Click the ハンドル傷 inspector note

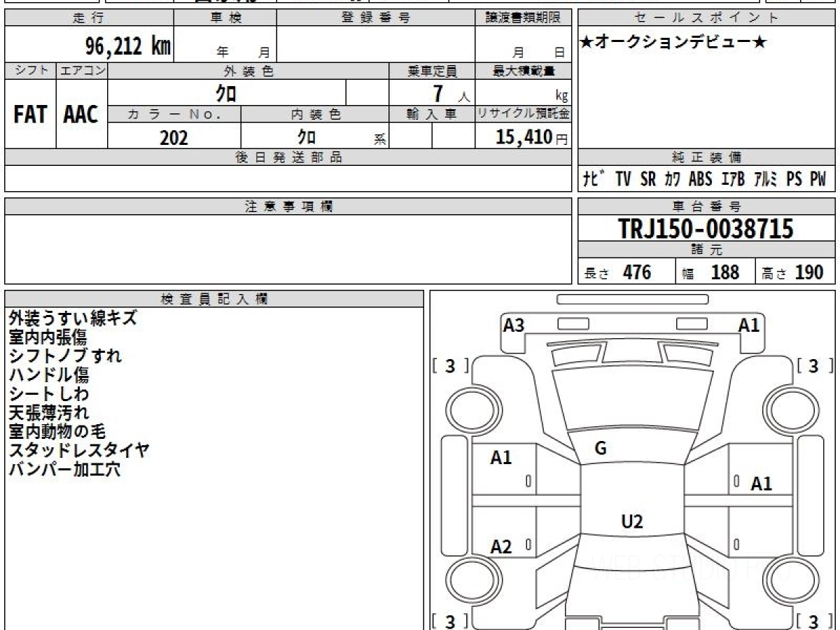point(49,374)
